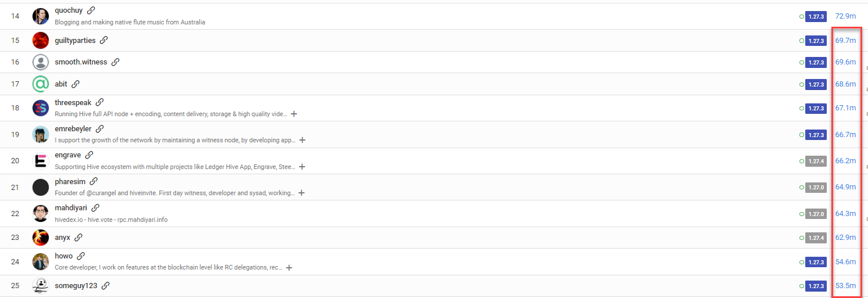Click the link icon next to someguy123
The height and width of the screenshot is (298, 868).
click(105, 286)
